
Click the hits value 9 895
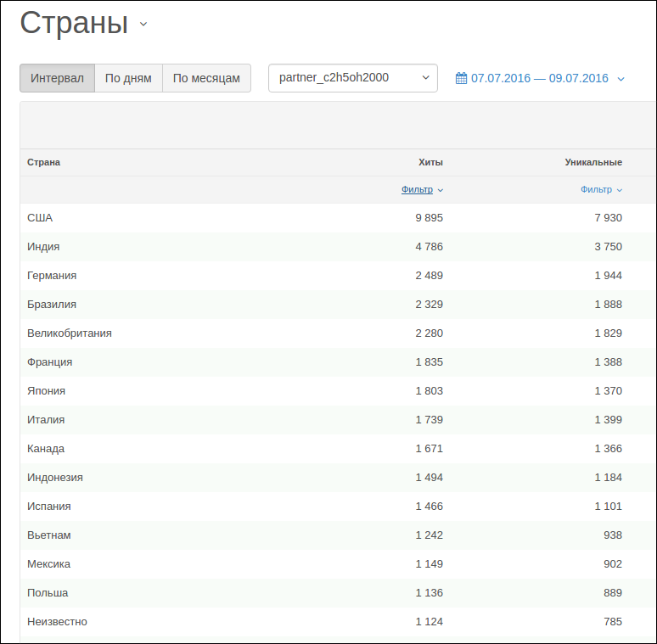[429, 218]
